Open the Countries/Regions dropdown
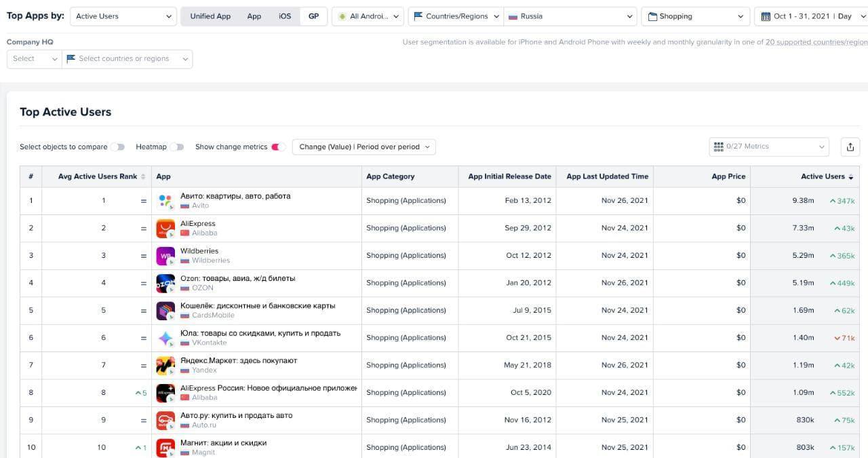 (x=456, y=16)
